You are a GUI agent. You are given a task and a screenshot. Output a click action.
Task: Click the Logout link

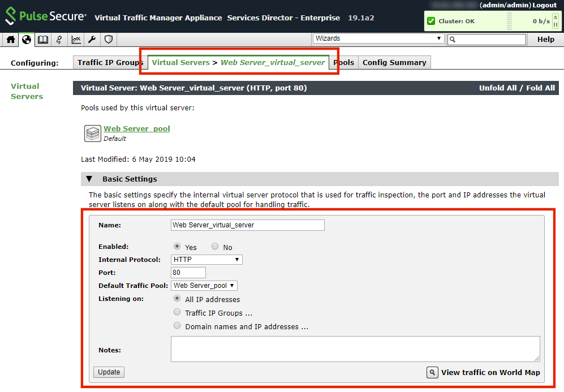[545, 5]
